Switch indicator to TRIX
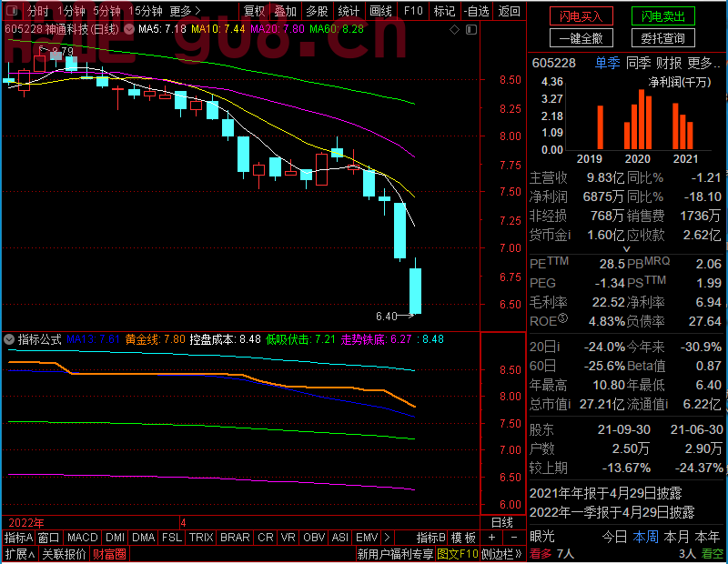This screenshot has width=728, height=564. click(201, 538)
